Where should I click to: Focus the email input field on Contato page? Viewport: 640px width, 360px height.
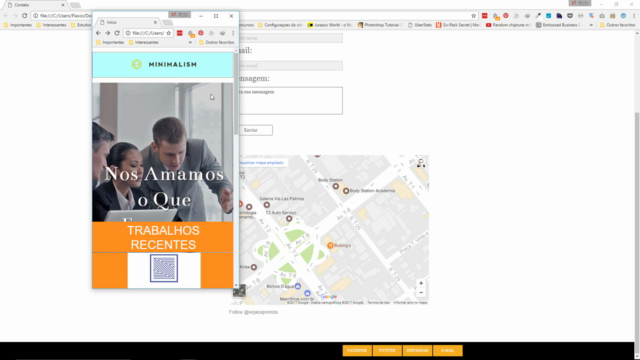pos(290,66)
